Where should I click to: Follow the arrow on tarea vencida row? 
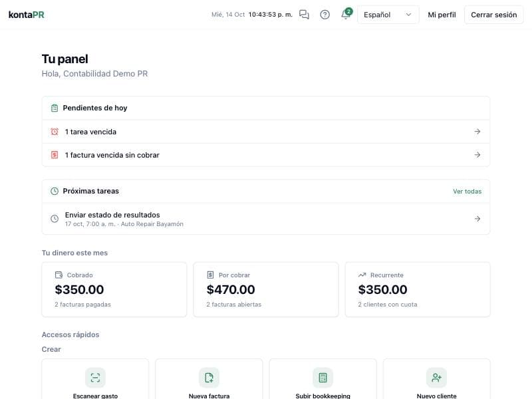click(x=477, y=132)
